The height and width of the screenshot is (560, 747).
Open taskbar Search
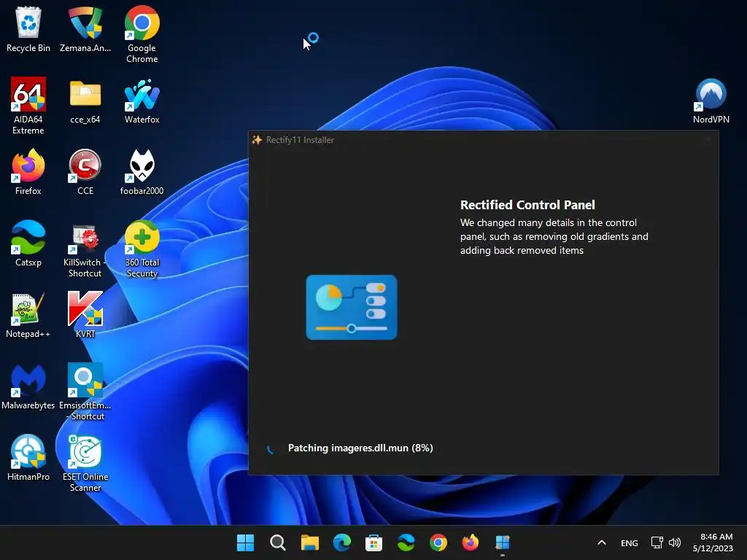[x=278, y=542]
